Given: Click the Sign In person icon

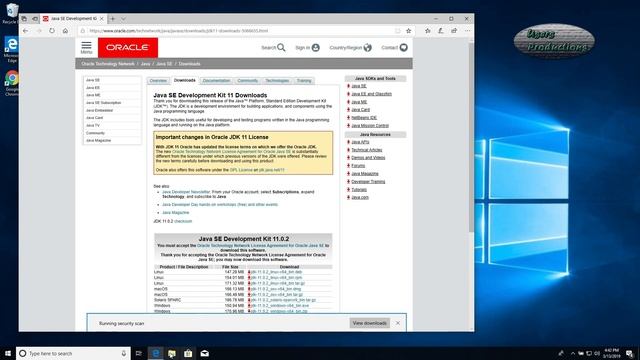Looking at the screenshot, I should pos(316,48).
